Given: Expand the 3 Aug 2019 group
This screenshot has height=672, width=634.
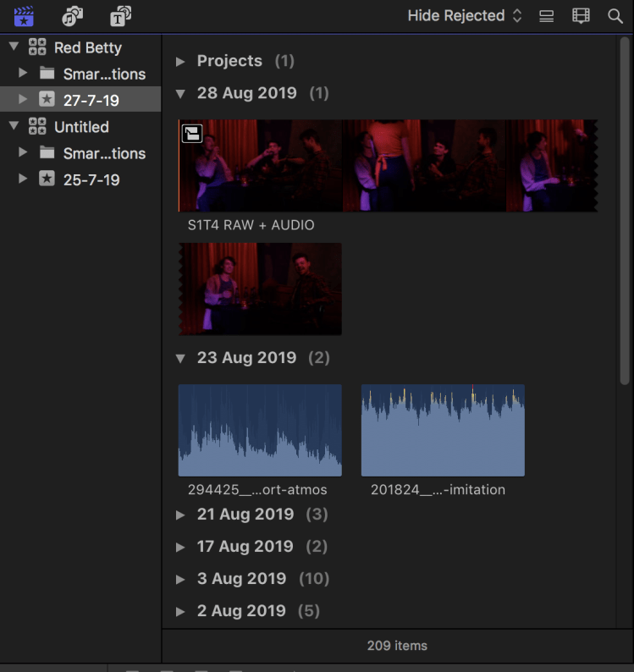Looking at the screenshot, I should (180, 580).
